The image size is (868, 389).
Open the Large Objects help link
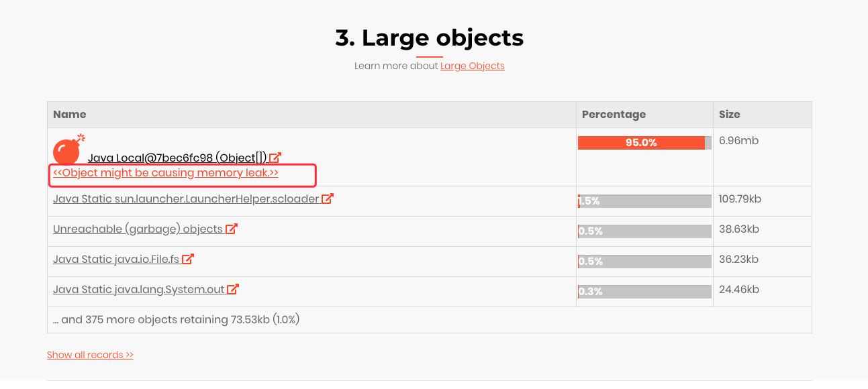click(x=472, y=66)
